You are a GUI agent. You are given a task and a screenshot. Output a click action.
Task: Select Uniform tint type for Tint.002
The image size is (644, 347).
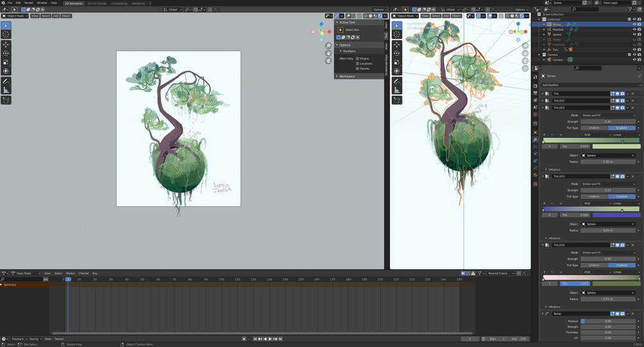pos(594,128)
